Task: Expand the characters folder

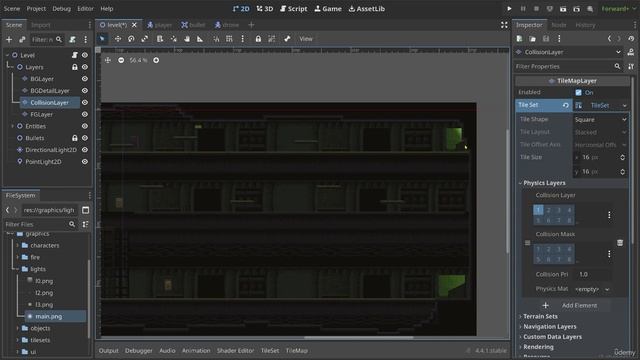Action: pos(18,245)
